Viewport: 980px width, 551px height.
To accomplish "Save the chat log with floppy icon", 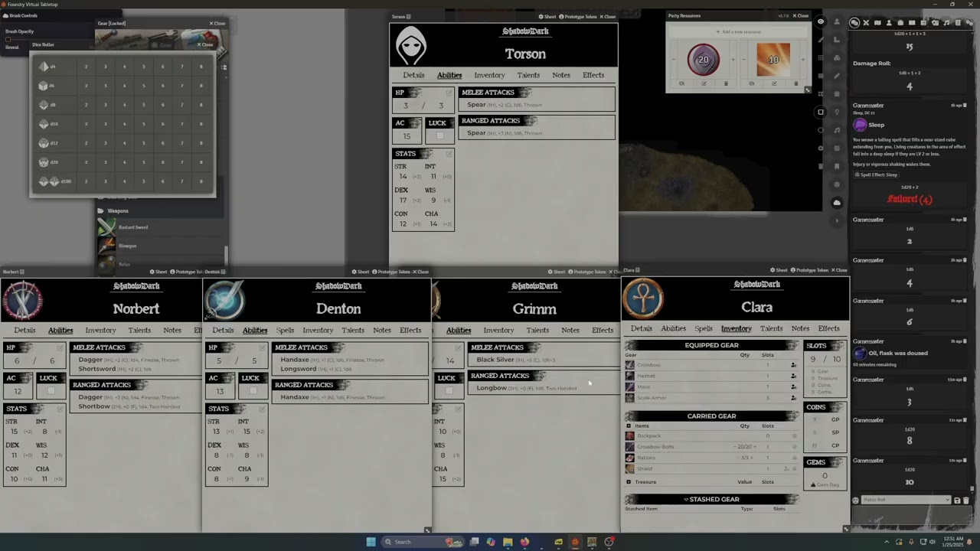I will click(957, 500).
